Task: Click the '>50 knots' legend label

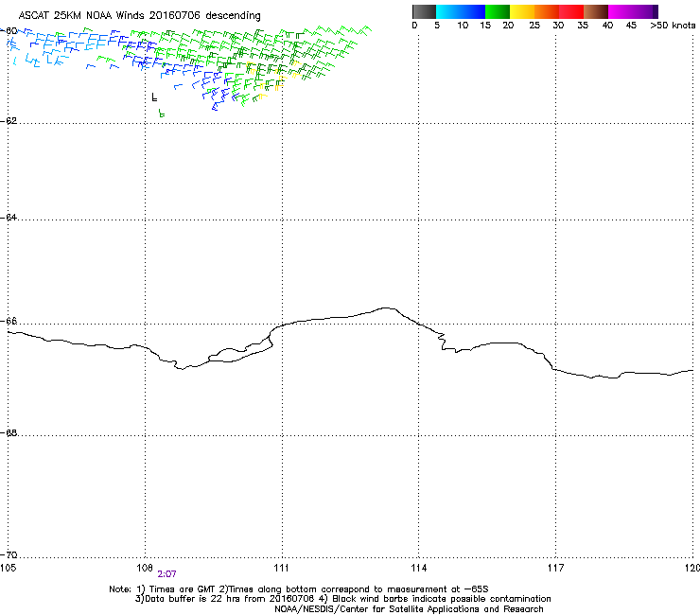Action: pos(673,26)
